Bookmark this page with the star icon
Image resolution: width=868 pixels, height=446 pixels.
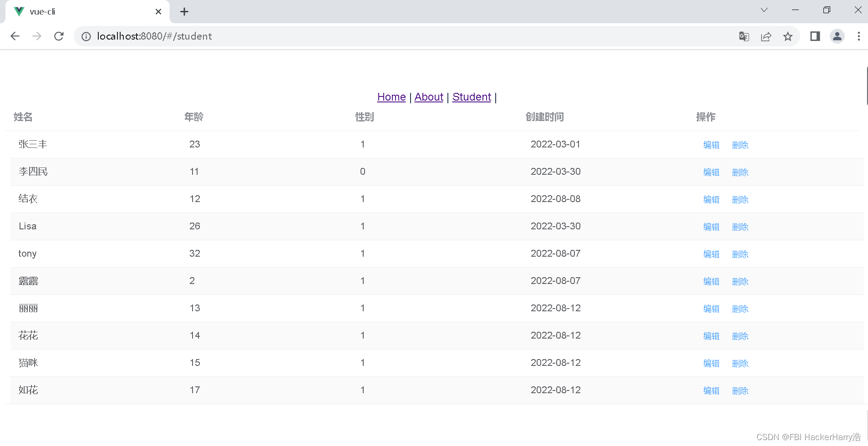pos(788,36)
